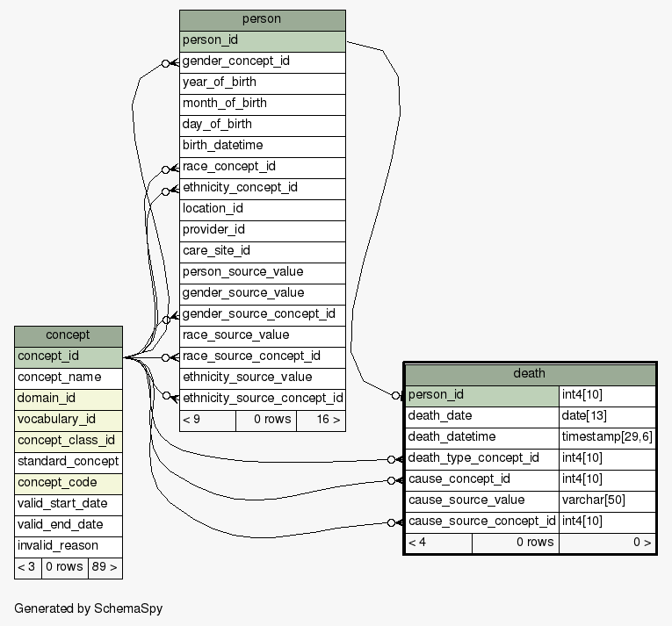
Task: Click the 'Generated by SchemaSpy' footer text
Action: pos(88,608)
